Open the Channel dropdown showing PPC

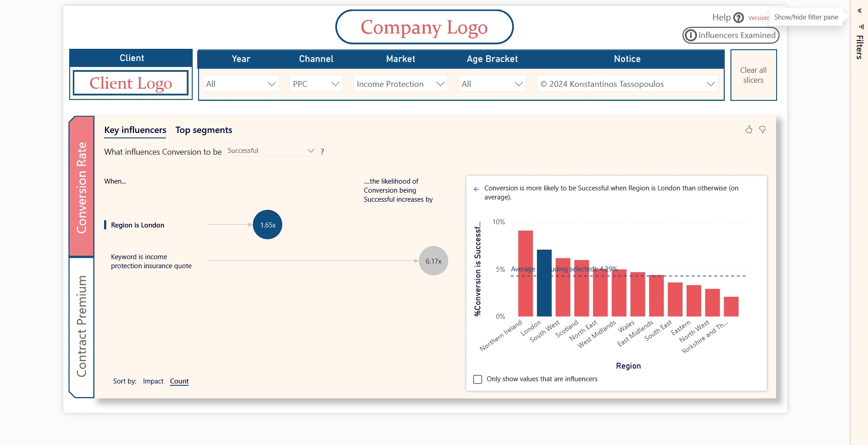click(x=316, y=84)
